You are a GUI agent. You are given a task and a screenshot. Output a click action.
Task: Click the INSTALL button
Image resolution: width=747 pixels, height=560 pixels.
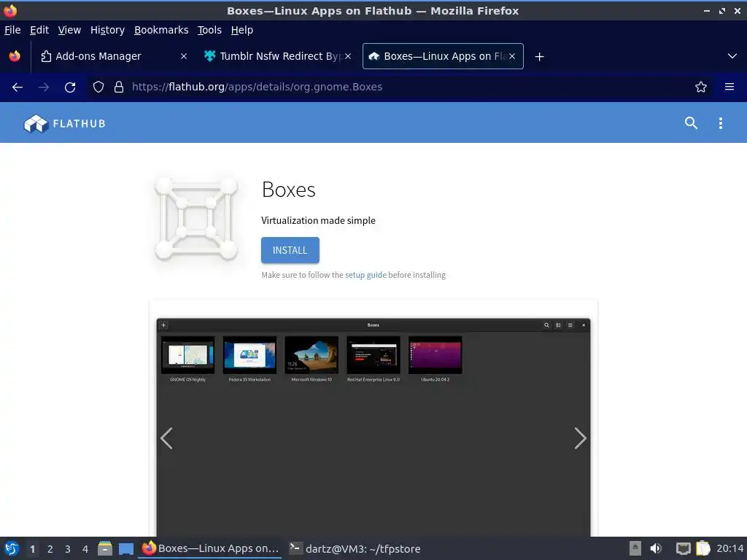click(x=290, y=250)
